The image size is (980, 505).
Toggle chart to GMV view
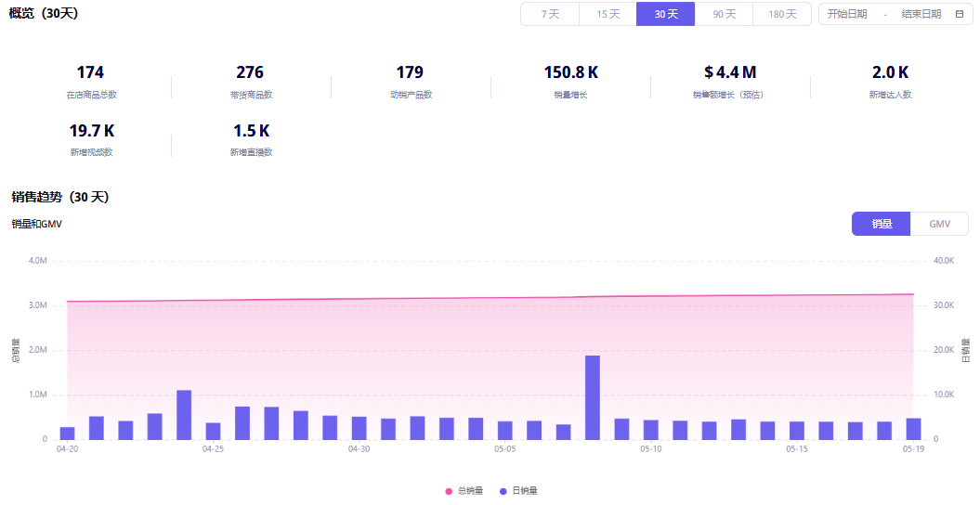[939, 224]
